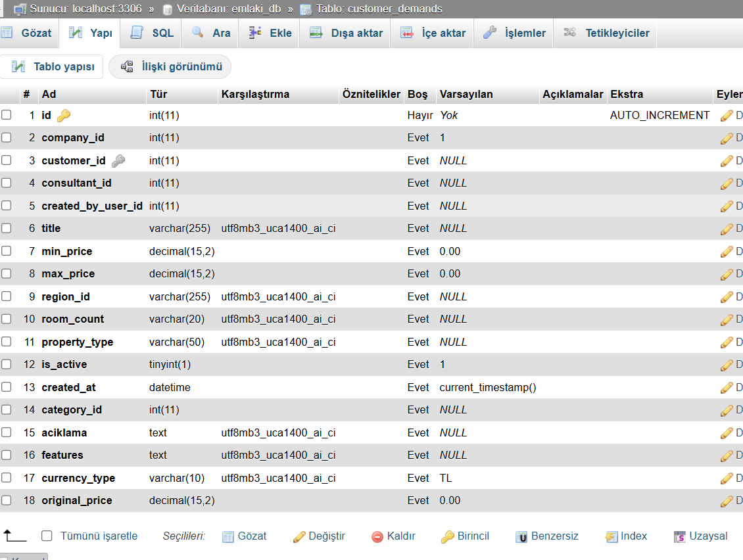Click the Benzersiz unique icon in footer

coord(521,536)
